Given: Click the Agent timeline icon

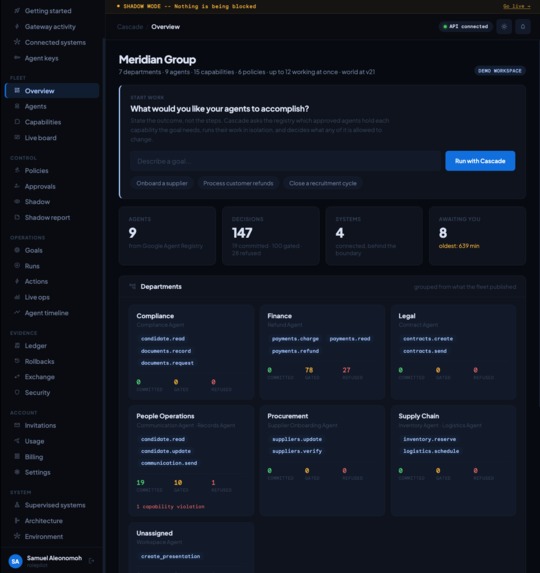Looking at the screenshot, I should 17,312.
